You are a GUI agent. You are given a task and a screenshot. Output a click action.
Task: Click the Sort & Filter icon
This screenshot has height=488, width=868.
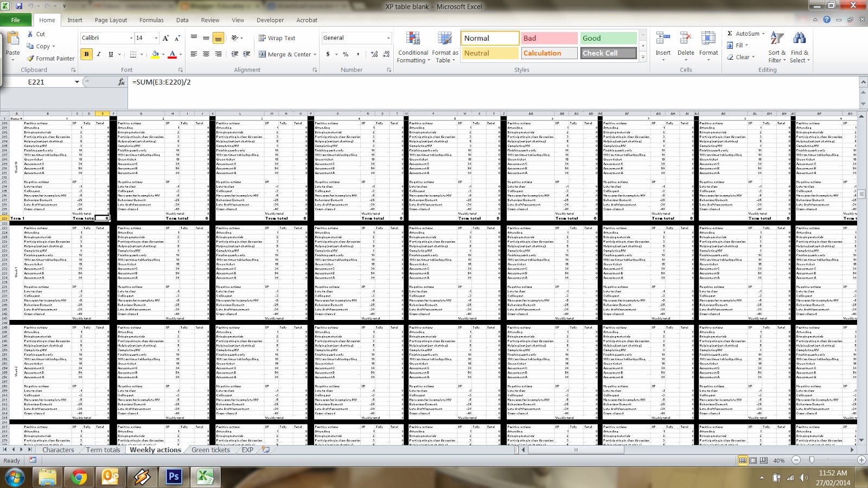[x=777, y=38]
